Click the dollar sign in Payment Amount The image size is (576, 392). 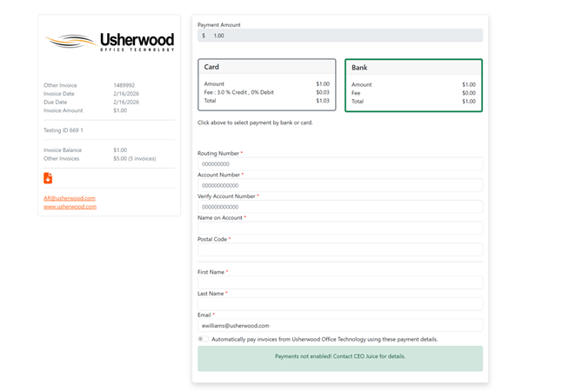[204, 36]
